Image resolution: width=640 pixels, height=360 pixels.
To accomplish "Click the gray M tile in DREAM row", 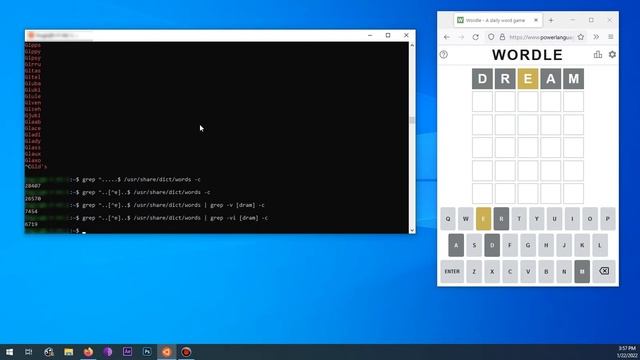I will point(573,79).
